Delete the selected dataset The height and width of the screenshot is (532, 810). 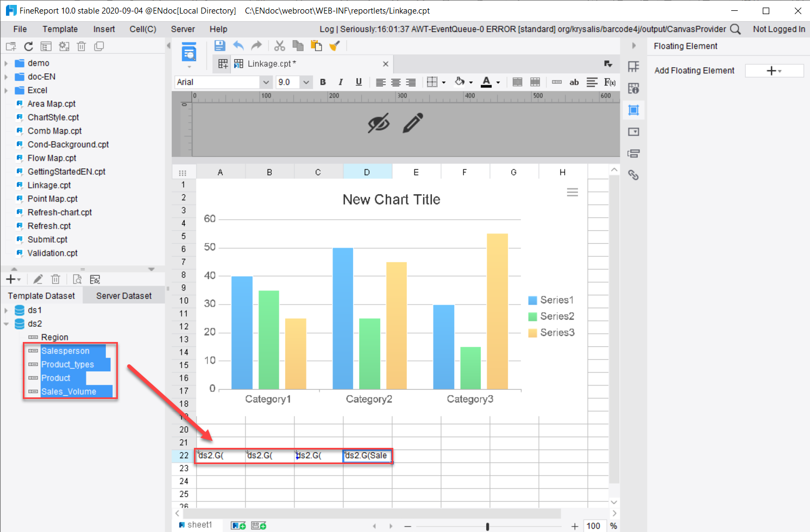55,279
